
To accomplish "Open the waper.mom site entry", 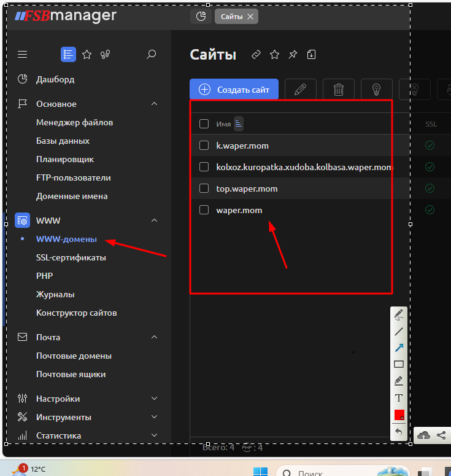I will [x=239, y=210].
